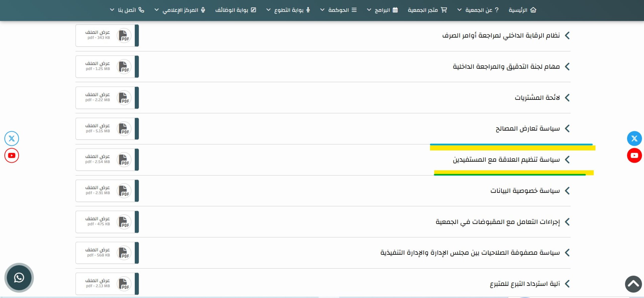The width and height of the screenshot is (644, 298).
Task: Open the بوابة التطوع dropdown menu
Action: 288,10
